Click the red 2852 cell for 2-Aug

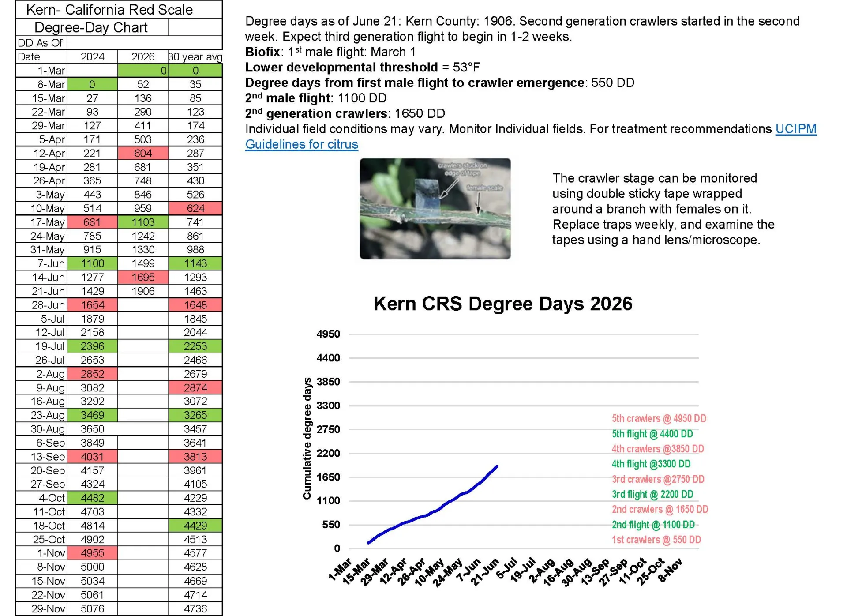92,374
